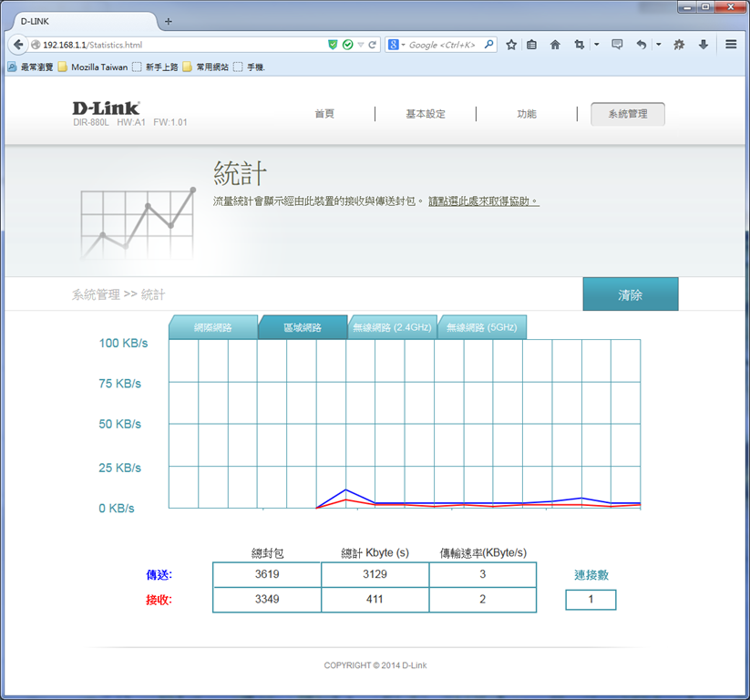This screenshot has height=700, width=750.
Task: Open the bookmarks list icon
Action: click(531, 45)
